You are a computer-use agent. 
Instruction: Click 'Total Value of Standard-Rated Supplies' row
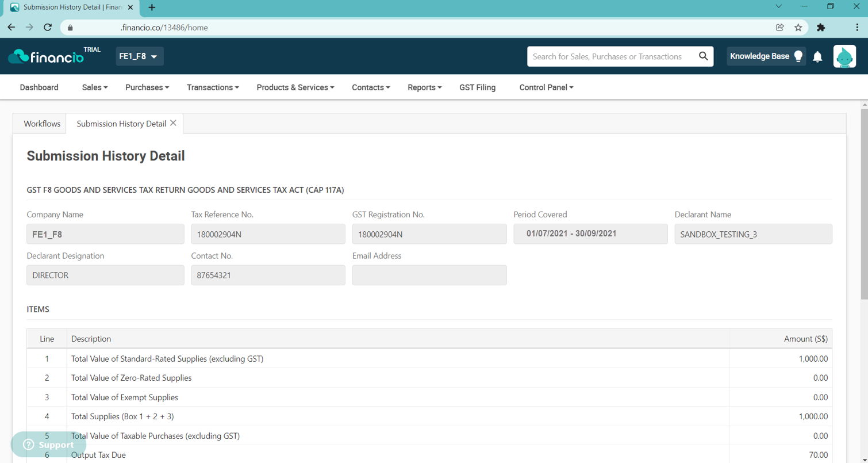tap(429, 359)
